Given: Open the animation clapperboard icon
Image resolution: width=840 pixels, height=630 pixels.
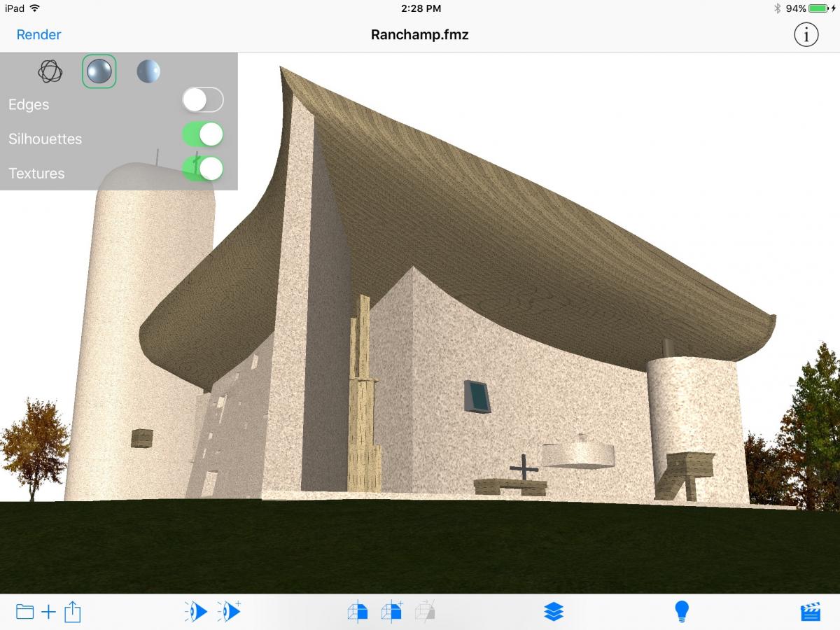Looking at the screenshot, I should [810, 612].
